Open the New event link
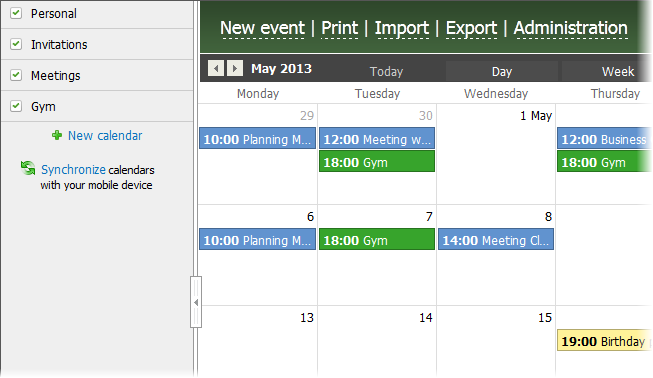653x378 pixels. point(262,28)
